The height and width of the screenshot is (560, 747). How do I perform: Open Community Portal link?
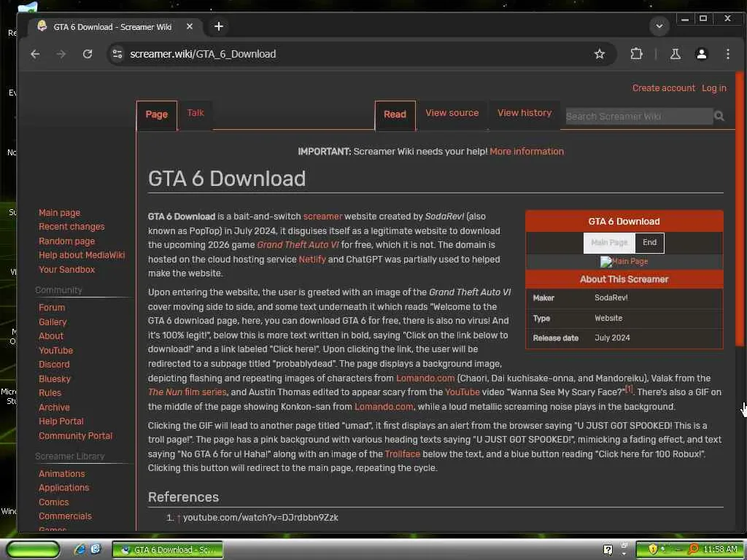click(x=75, y=436)
